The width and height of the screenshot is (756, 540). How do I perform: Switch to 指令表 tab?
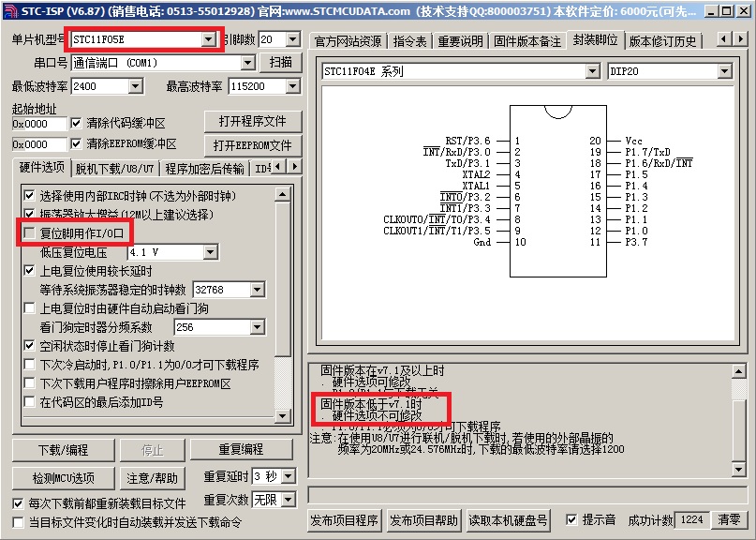coord(409,42)
